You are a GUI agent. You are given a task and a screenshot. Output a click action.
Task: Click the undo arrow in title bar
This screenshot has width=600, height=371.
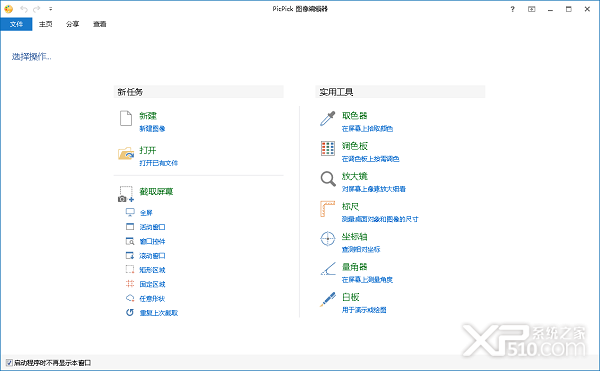24,9
